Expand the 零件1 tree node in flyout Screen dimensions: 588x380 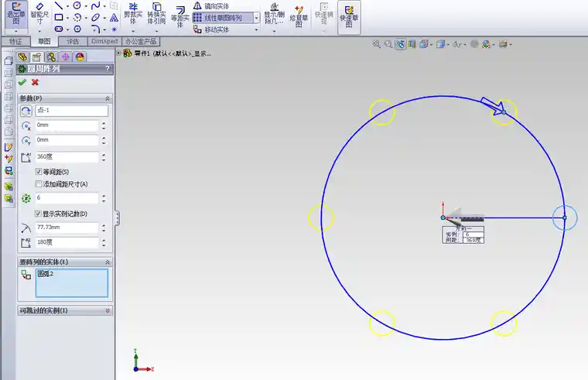[118, 53]
